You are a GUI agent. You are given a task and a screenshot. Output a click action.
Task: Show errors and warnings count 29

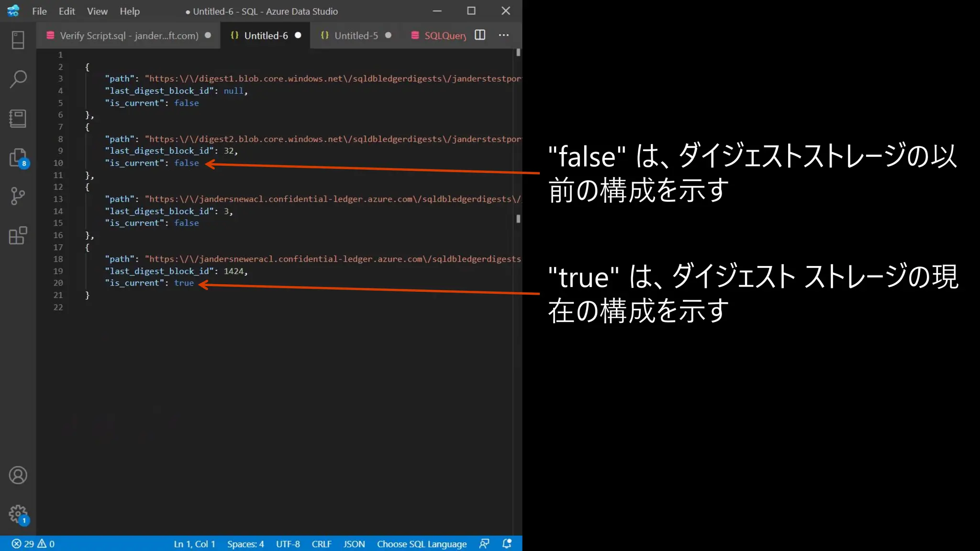pyautogui.click(x=33, y=544)
